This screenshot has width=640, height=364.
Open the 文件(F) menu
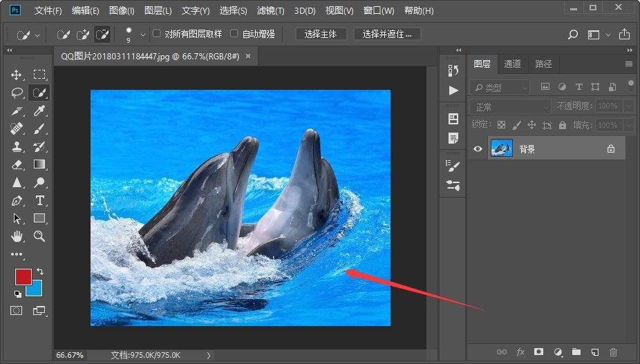point(48,10)
